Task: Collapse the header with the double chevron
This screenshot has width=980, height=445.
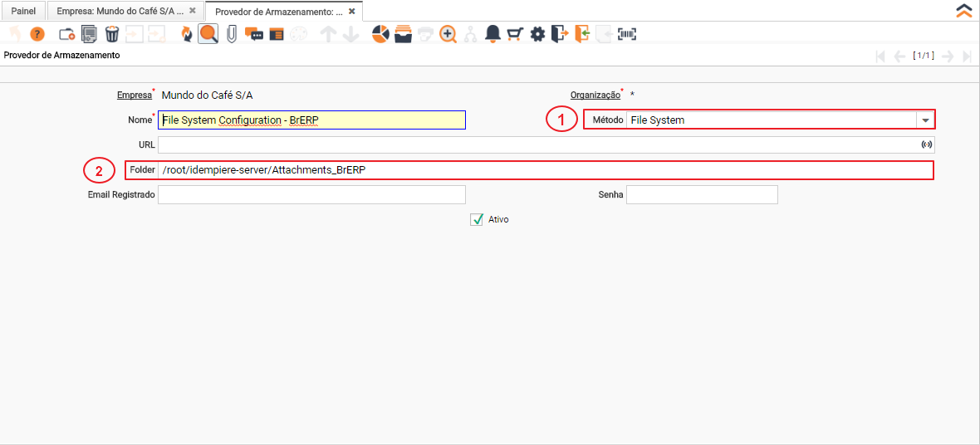Action: point(963,11)
